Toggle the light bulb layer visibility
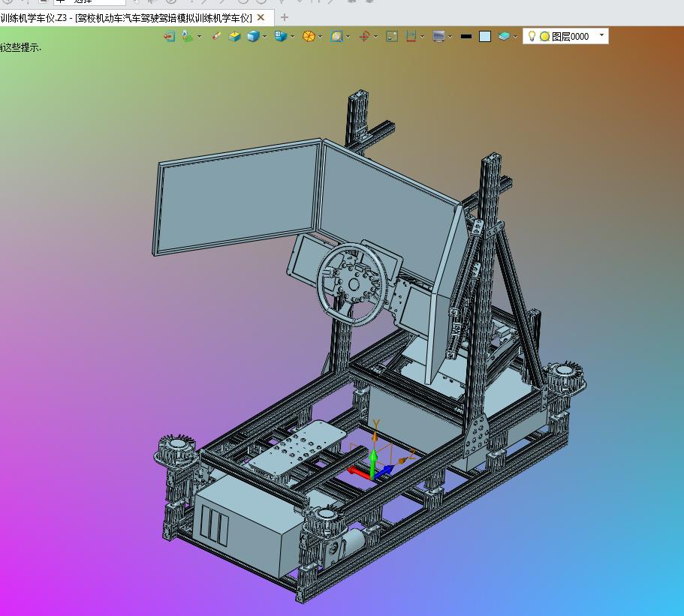The image size is (684, 616). (x=532, y=36)
